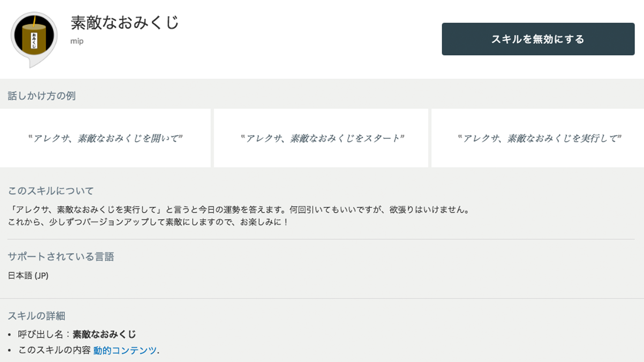Click the サポートされている言語 heading
Image resolution: width=644 pixels, height=362 pixels.
coord(61,257)
